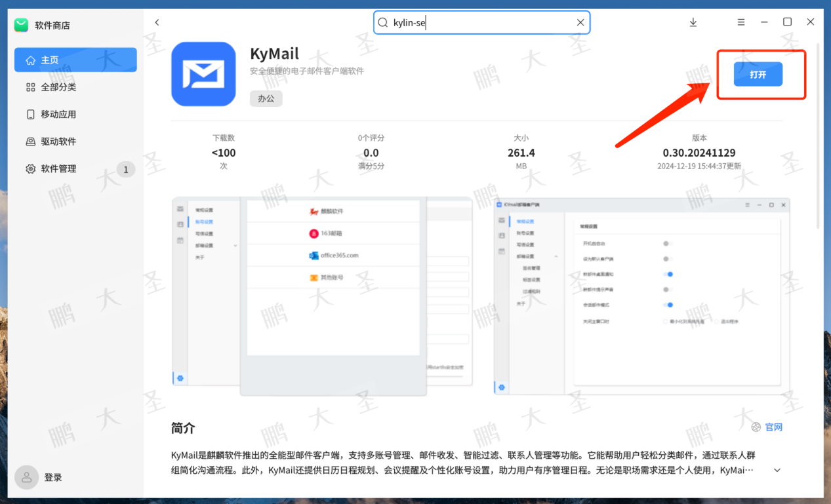Image resolution: width=831 pixels, height=504 pixels.
Task: Click the rating value 0.0
Action: 371,153
